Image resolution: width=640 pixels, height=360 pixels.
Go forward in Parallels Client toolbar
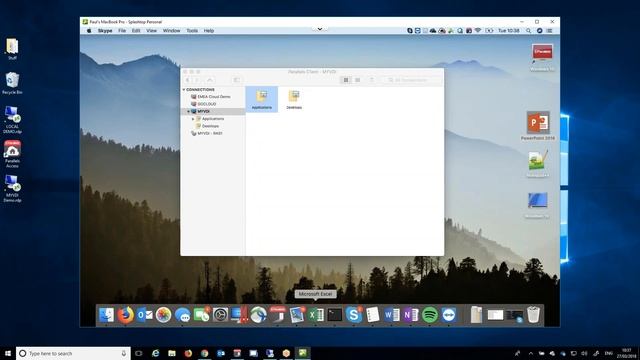(x=197, y=80)
